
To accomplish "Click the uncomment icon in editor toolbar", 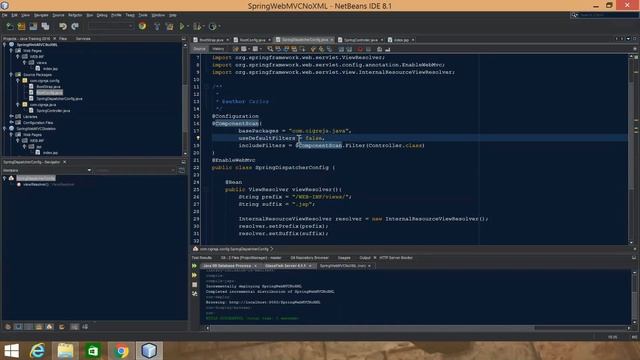I will (x=388, y=49).
